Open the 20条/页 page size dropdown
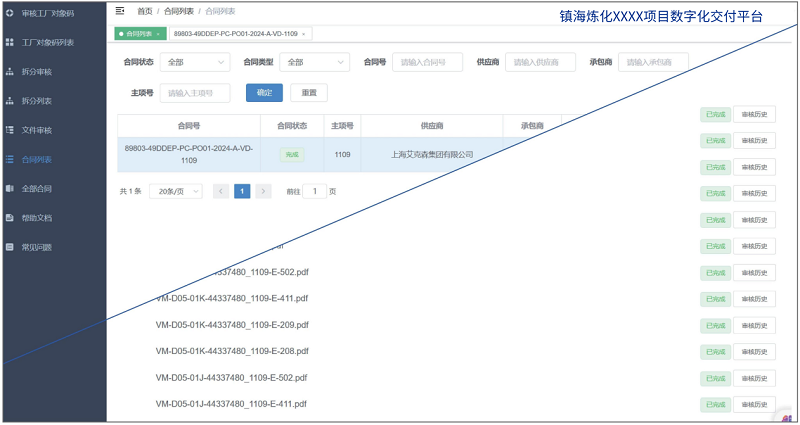The height and width of the screenshot is (425, 800). (175, 191)
